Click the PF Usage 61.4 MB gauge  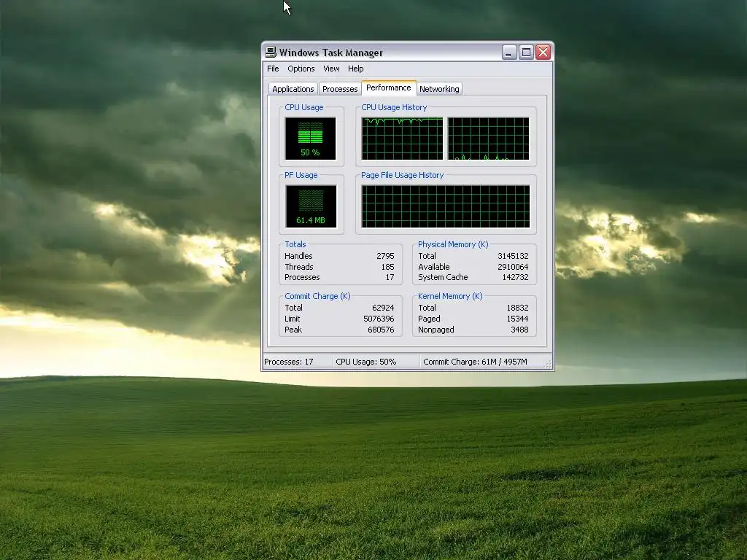coord(311,206)
